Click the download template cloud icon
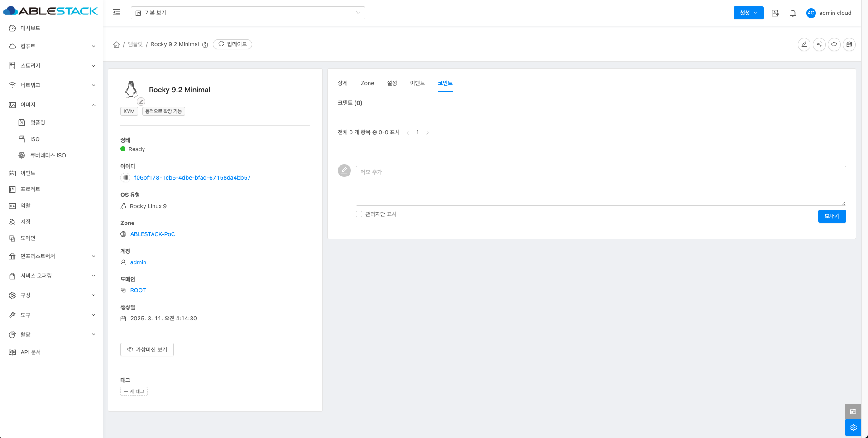Viewport: 868px width, 438px height. (x=834, y=44)
